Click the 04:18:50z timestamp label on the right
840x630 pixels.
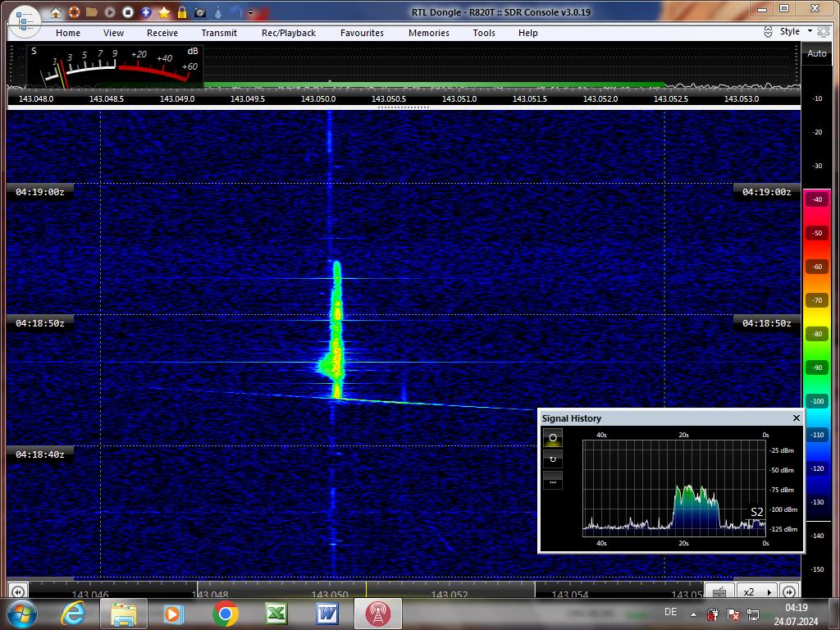tap(767, 323)
